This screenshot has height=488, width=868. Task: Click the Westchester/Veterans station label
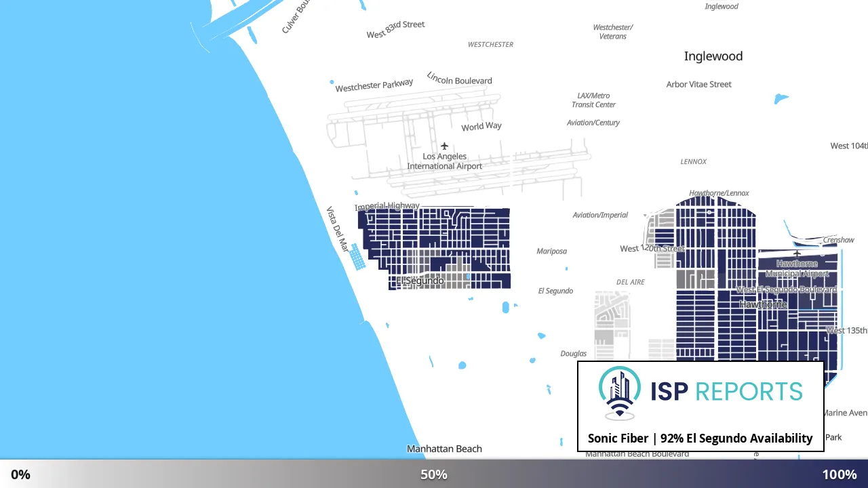(x=613, y=32)
